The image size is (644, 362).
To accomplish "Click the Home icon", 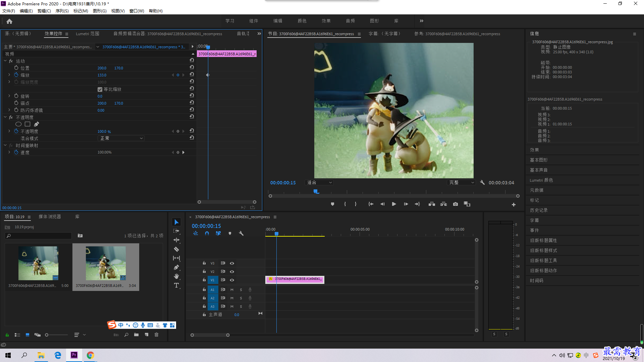I will point(9,21).
